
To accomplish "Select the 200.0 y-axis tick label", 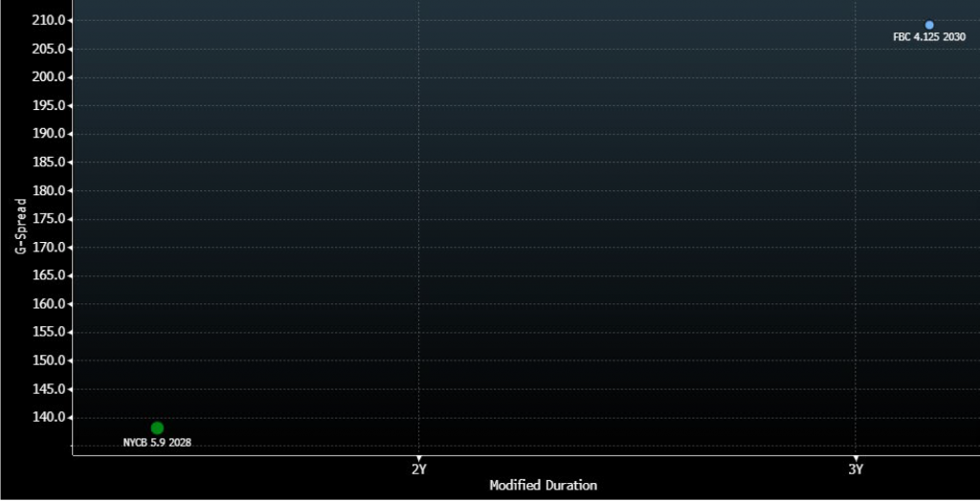I will point(47,77).
